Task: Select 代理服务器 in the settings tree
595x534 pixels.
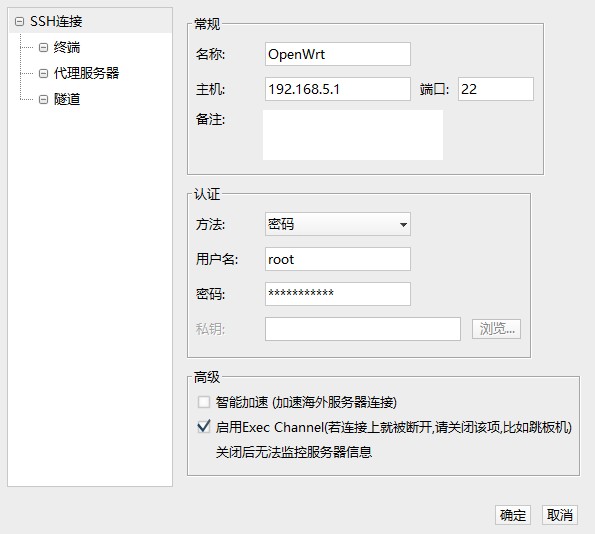Action: (x=86, y=73)
